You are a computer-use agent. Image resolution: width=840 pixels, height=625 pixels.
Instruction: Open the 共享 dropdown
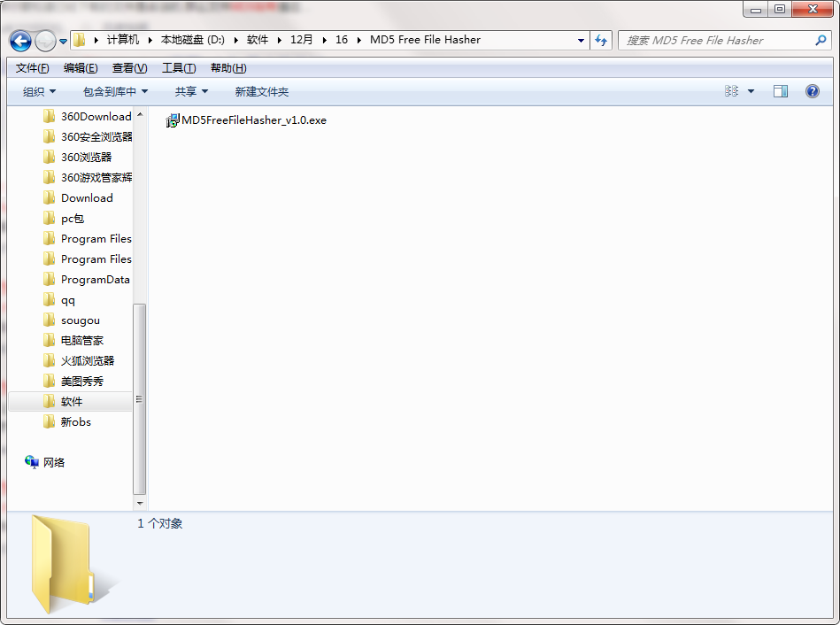click(x=191, y=92)
